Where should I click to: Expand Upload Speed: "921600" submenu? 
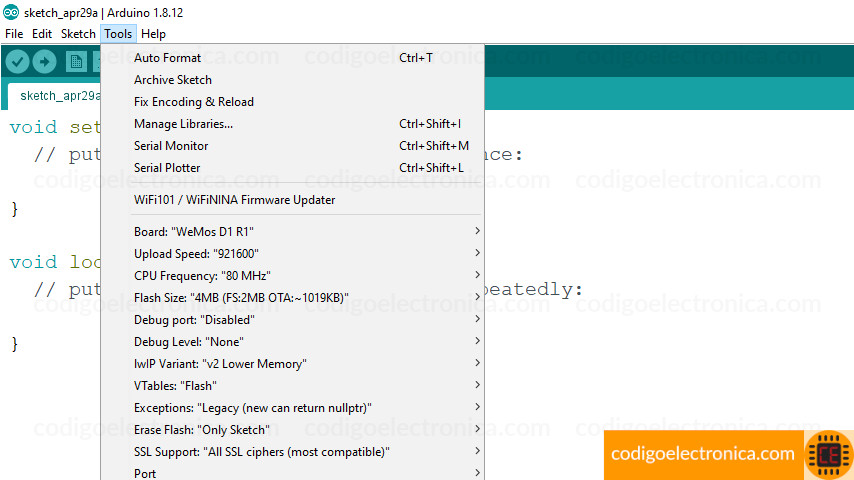292,254
